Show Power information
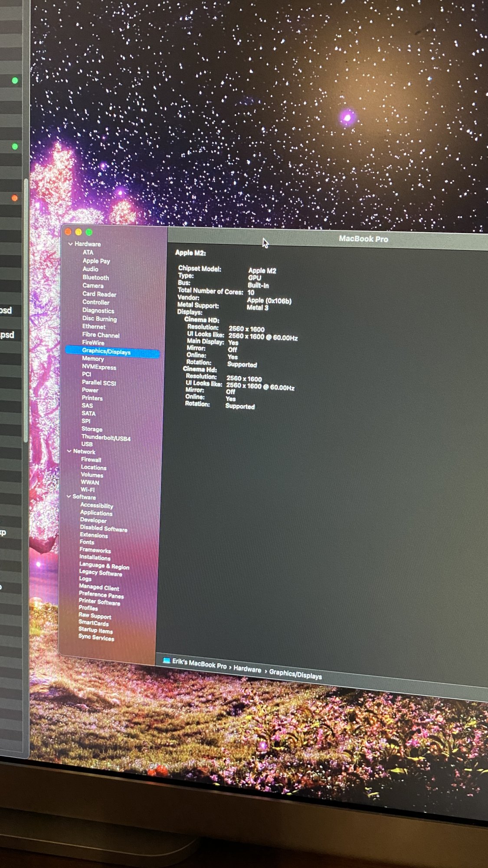The width and height of the screenshot is (488, 868). tap(90, 390)
